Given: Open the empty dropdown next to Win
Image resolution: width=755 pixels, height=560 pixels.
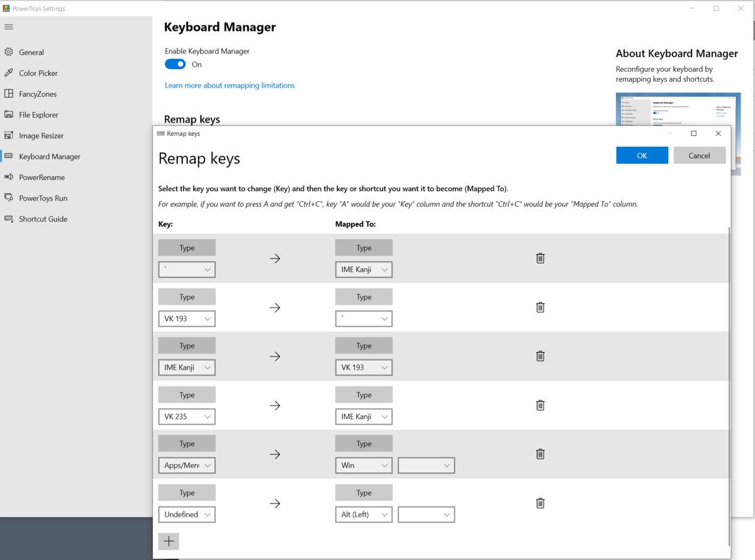Looking at the screenshot, I should click(x=426, y=466).
